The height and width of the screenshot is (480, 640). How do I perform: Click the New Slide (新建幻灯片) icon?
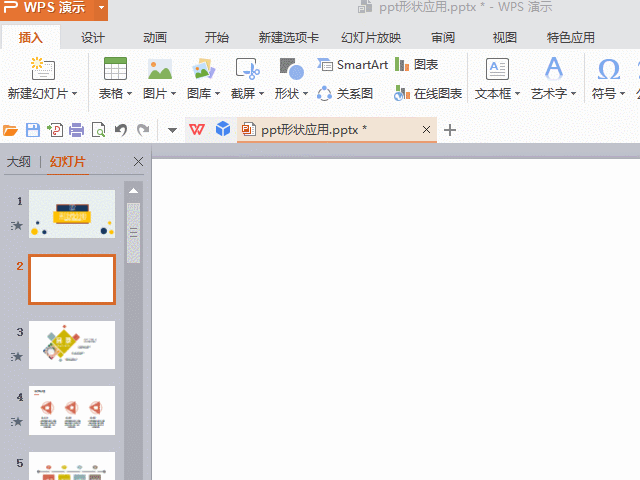(x=43, y=68)
